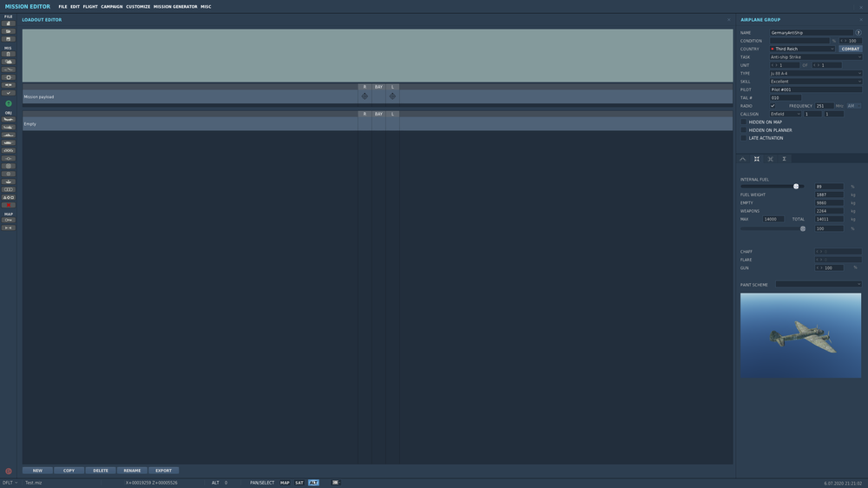Image resolution: width=868 pixels, height=488 pixels.
Task: Click the COPY loadout button
Action: (x=69, y=471)
